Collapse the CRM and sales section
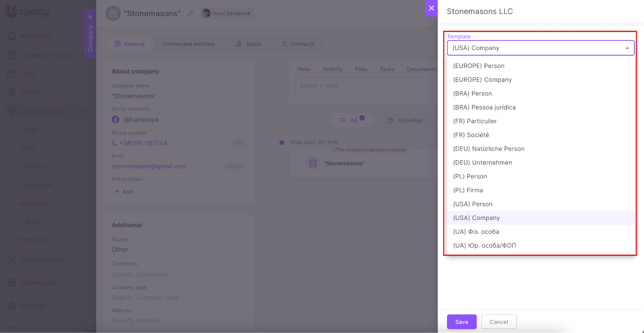Screen dimensions: 644x333 click(x=83, y=111)
